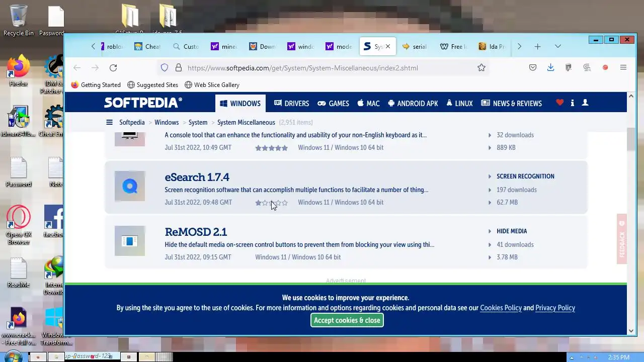This screenshot has width=644, height=362.
Task: Open the Softpedia breadcrumb hamburger menu
Action: [x=109, y=122]
